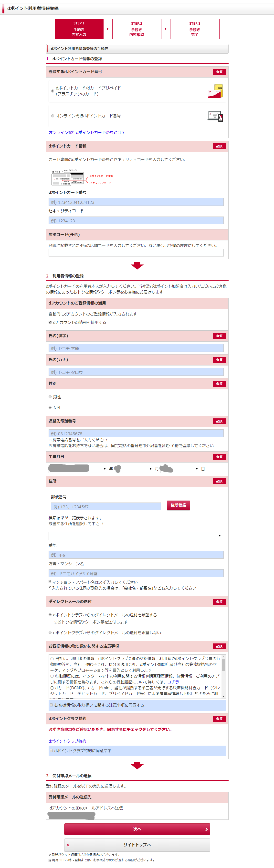
Task: Click the plastic d POINT card image
Action: [x=215, y=91]
